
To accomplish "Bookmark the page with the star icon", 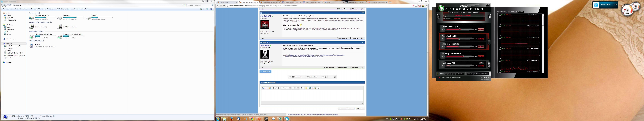I will 416,6.
